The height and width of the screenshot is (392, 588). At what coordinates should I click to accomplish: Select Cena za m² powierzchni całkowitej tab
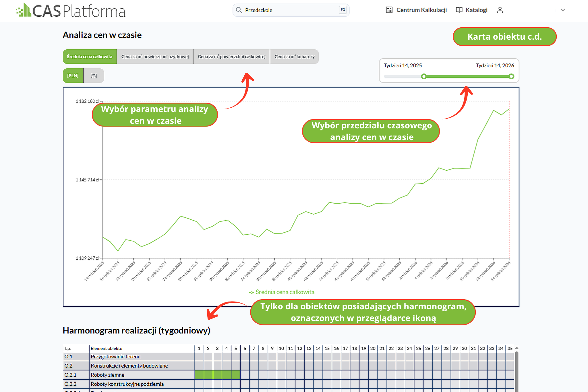click(232, 57)
